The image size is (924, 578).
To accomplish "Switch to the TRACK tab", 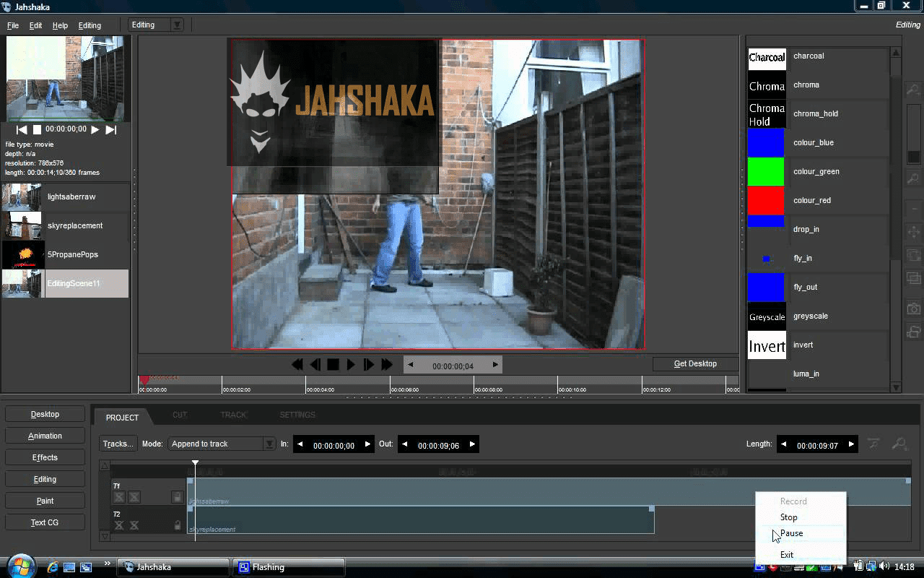I will pos(233,415).
